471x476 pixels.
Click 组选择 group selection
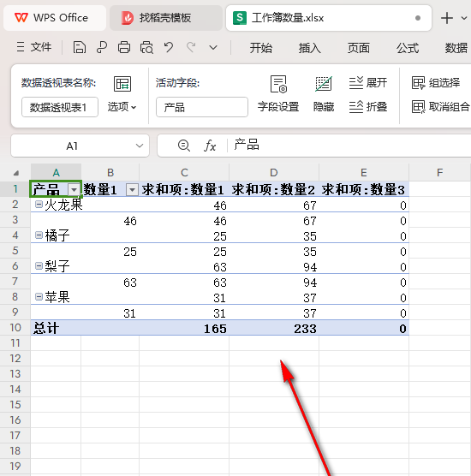436,82
